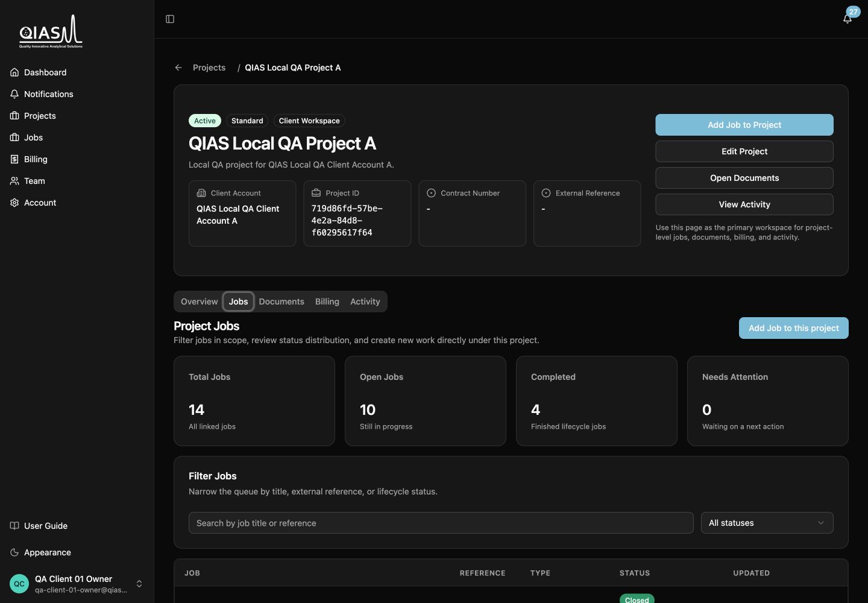This screenshot has width=868, height=603.
Task: Click QIAS Local QA Client Account A text
Action: pos(238,215)
